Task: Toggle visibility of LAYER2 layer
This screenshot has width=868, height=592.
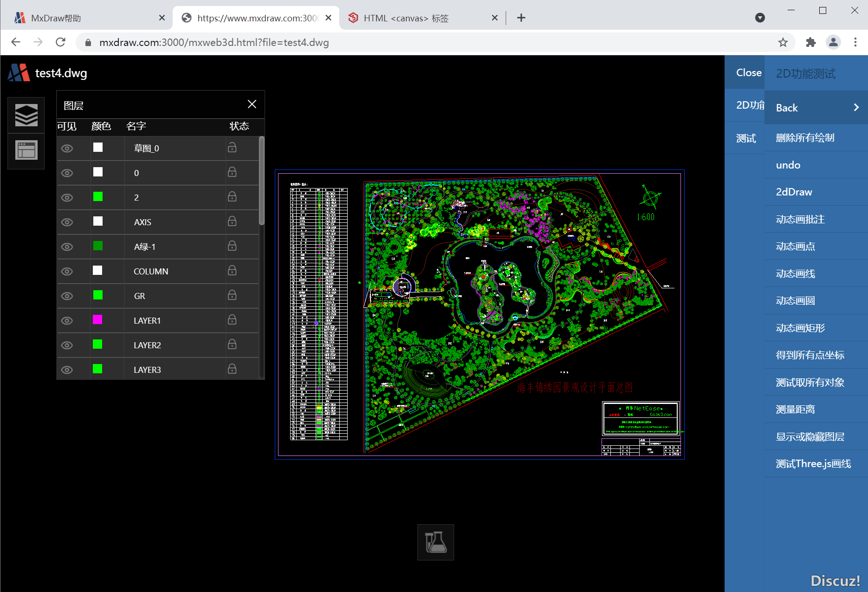Action: pyautogui.click(x=67, y=345)
